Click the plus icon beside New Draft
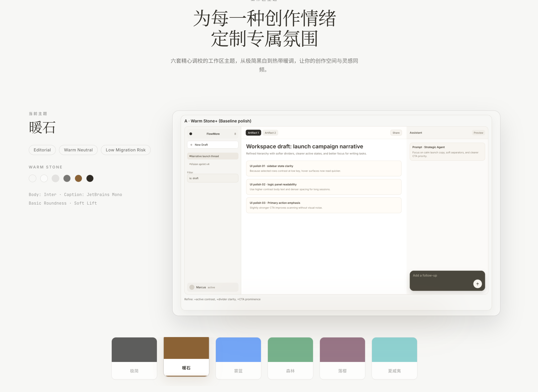 [191, 145]
